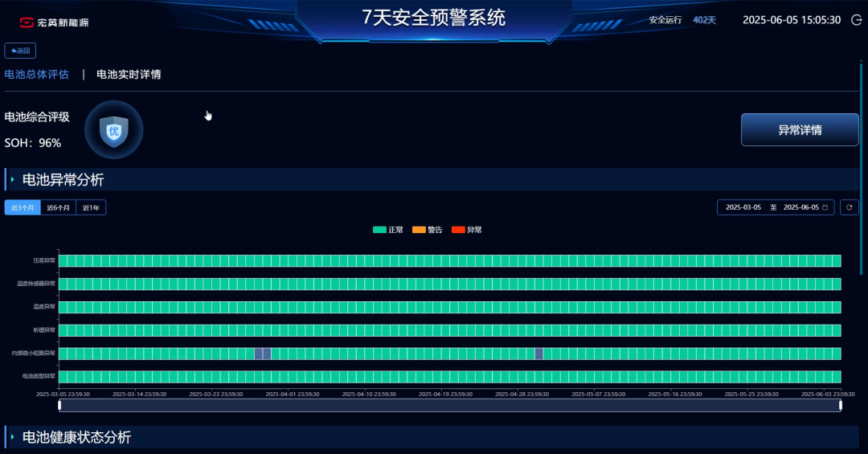
Task: Go back using the 返回 button
Action: (x=20, y=51)
